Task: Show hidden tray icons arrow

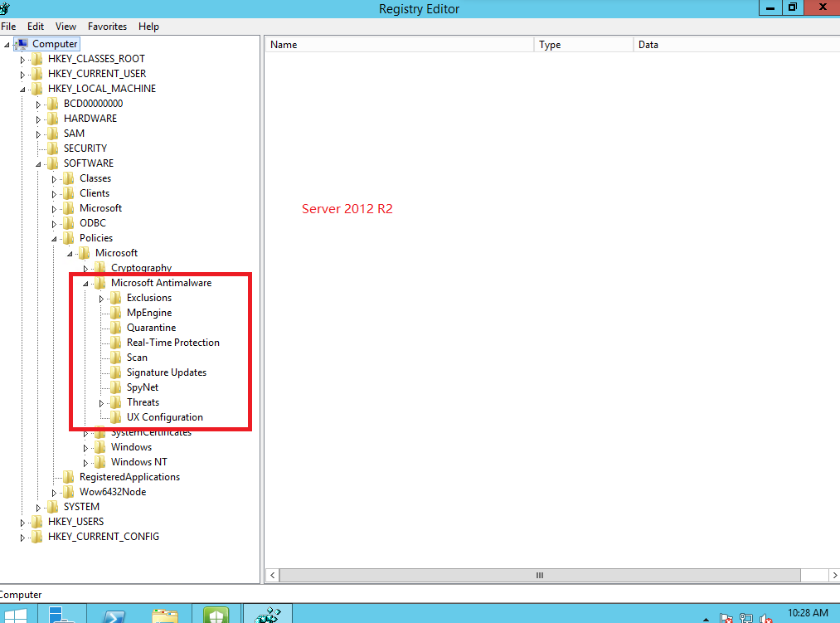Action: point(706,619)
